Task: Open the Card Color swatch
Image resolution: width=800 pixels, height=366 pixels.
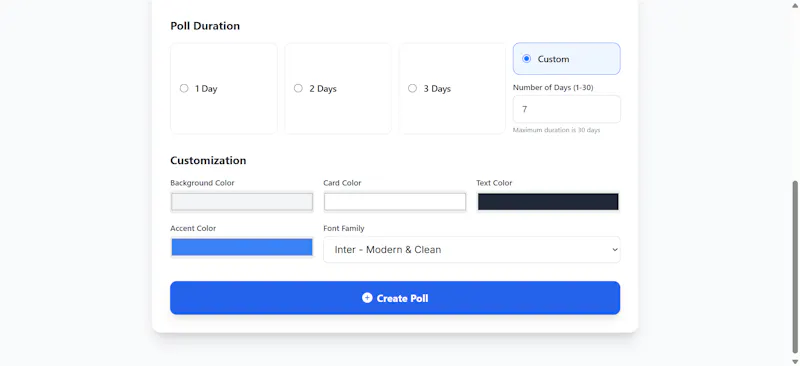Action: 395,202
